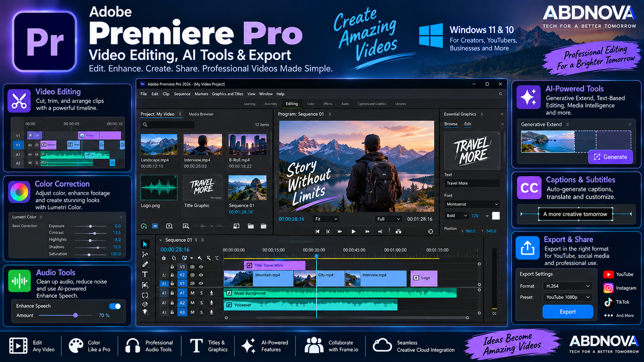Click the blue Export button

[568, 312]
